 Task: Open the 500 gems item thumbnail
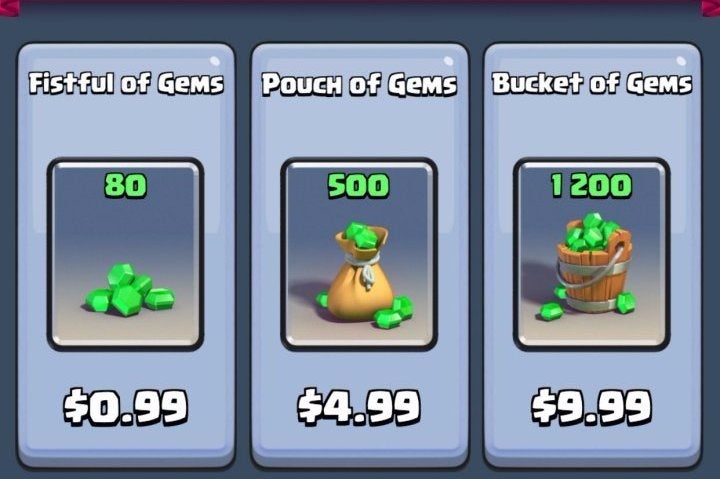click(359, 254)
